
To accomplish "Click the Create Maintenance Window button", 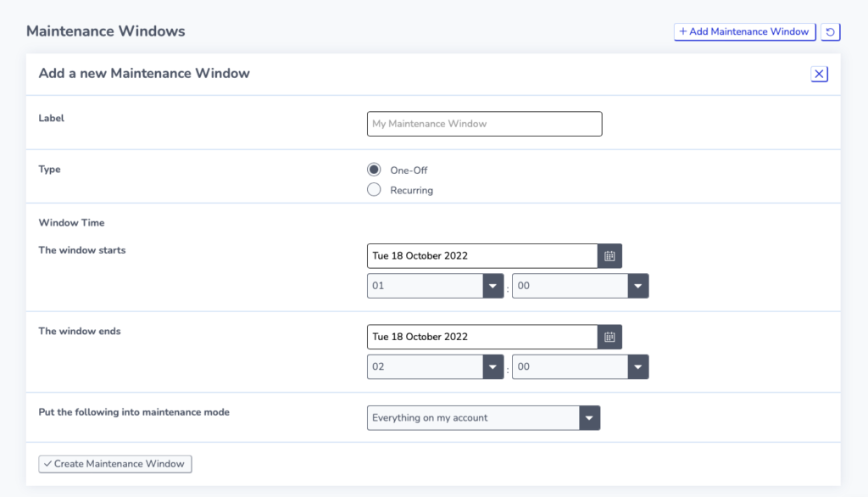I will 115,464.
